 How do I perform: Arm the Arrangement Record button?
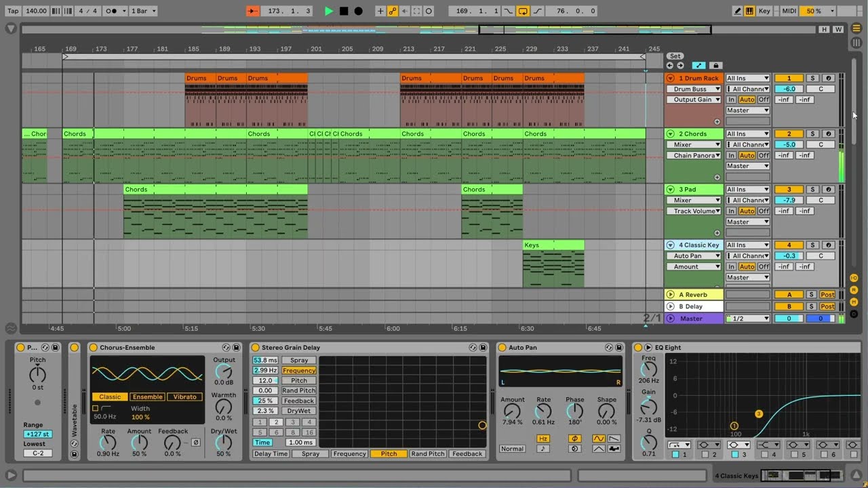point(359,11)
